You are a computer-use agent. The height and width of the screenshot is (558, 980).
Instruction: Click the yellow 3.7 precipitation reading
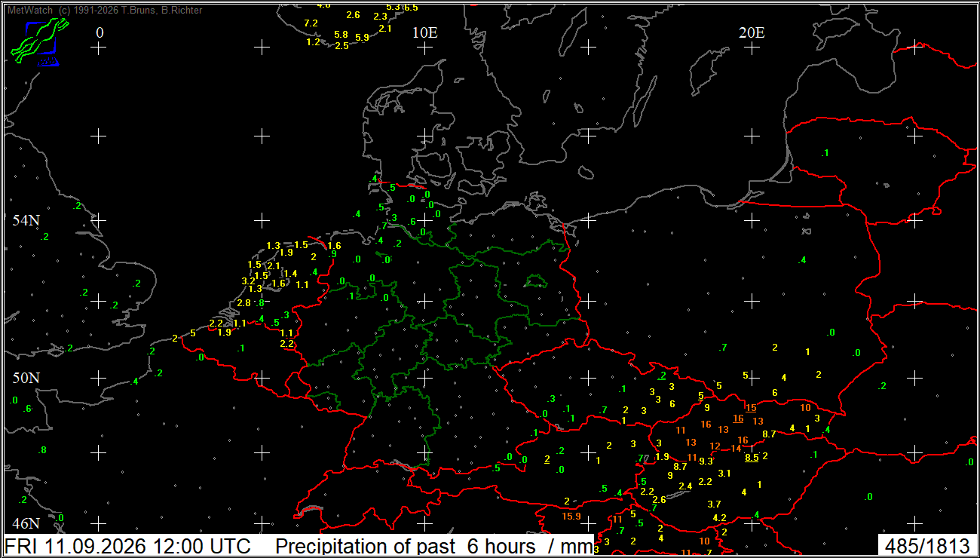[715, 504]
